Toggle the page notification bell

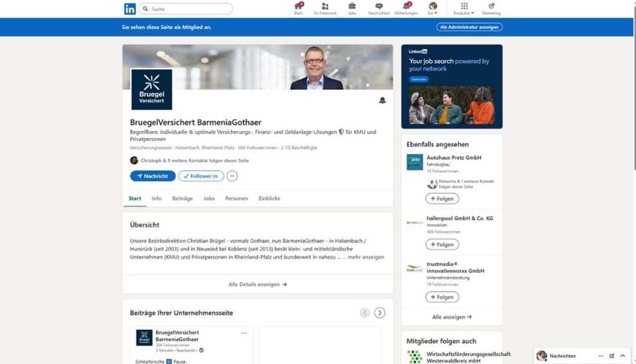point(382,100)
